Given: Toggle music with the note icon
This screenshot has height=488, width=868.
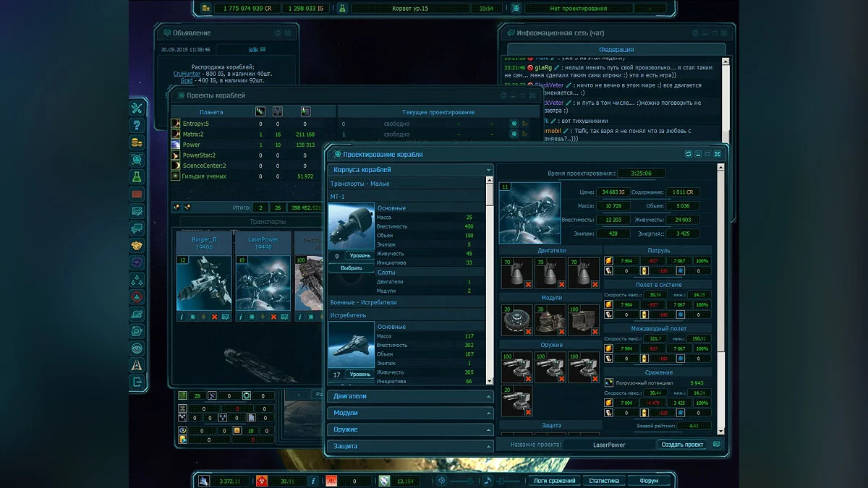Looking at the screenshot, I should pos(488,480).
